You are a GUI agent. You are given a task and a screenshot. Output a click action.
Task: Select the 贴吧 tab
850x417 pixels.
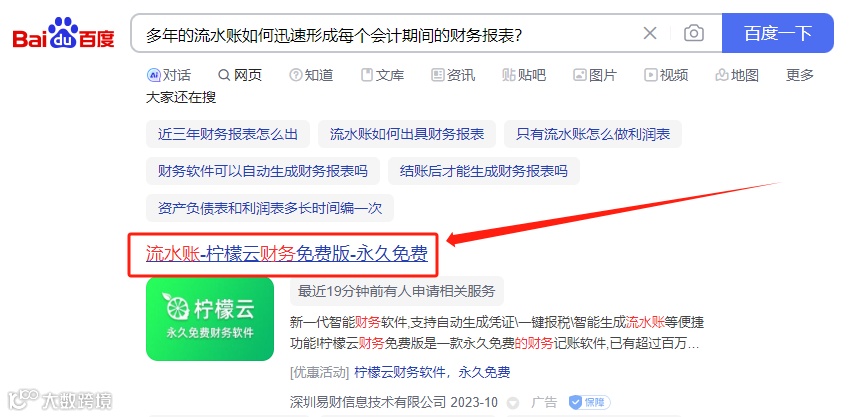524,75
